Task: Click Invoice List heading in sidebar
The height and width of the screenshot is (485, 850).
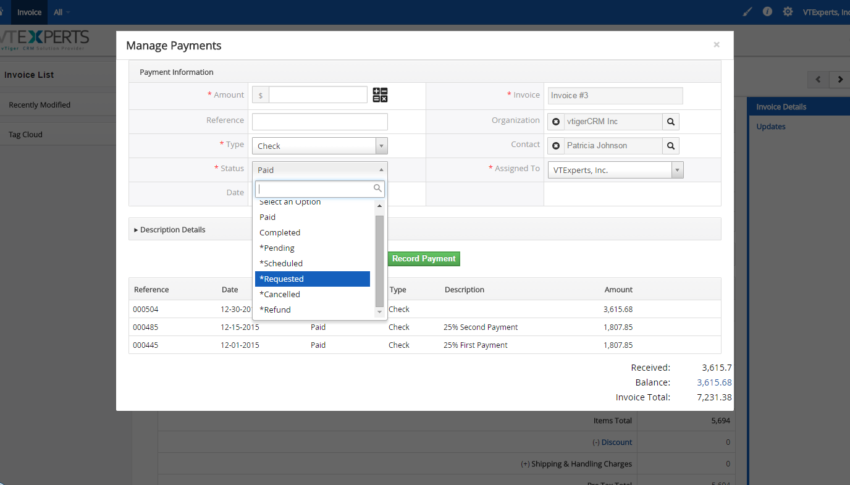Action: [x=29, y=75]
